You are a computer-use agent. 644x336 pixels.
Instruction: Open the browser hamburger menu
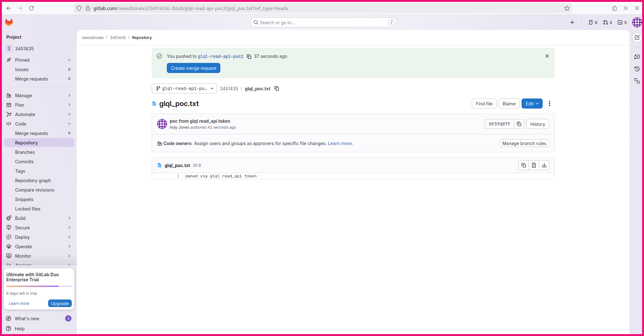pos(637,8)
